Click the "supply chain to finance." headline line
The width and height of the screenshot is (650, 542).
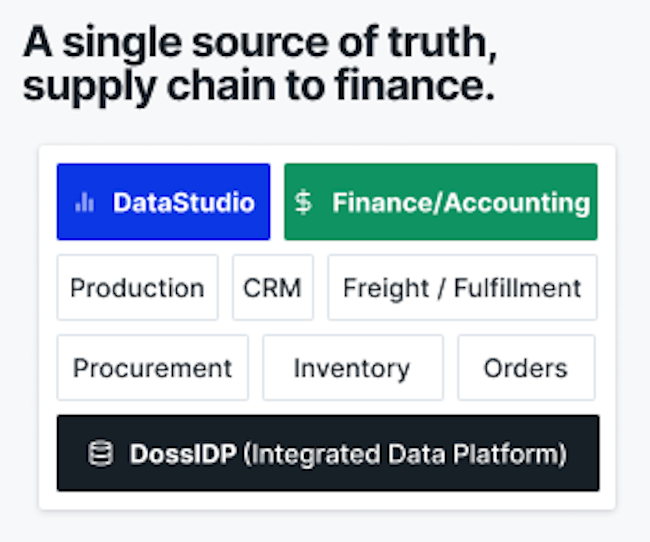259,87
